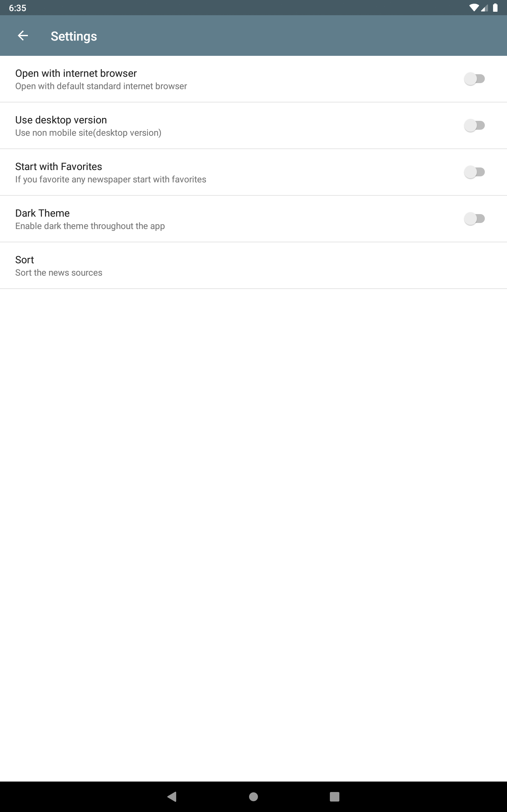Tap the battery status icon
This screenshot has height=812, width=507.
point(495,8)
